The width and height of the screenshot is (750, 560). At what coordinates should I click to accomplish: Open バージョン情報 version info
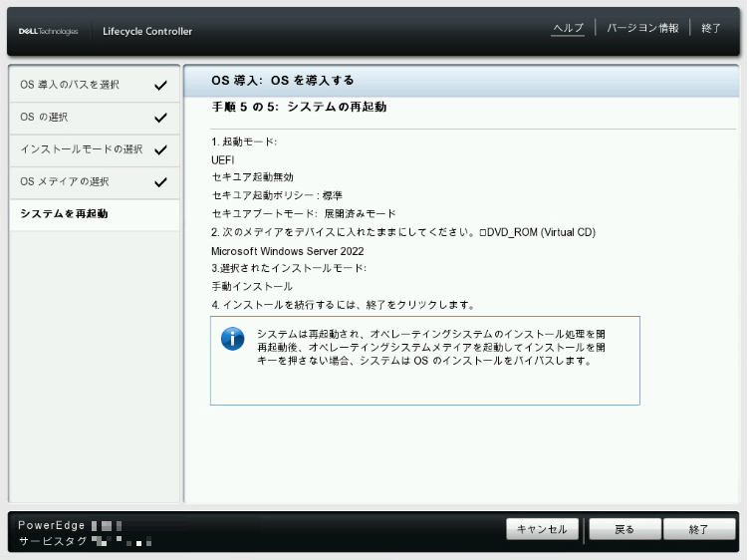(642, 28)
